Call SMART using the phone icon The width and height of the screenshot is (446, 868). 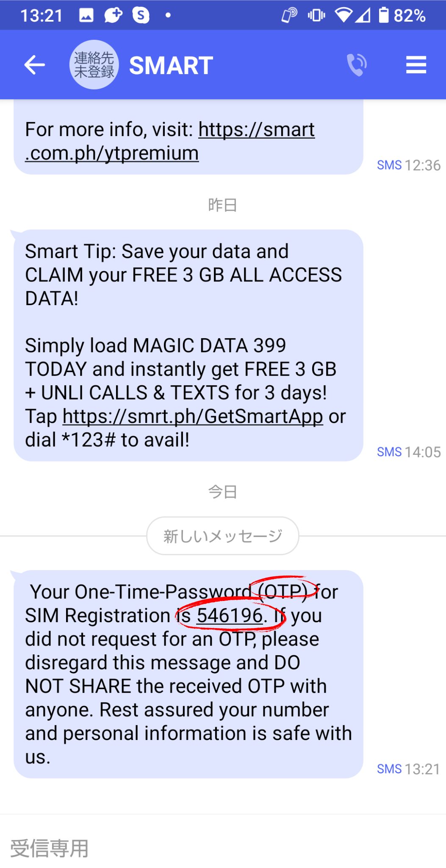(357, 65)
